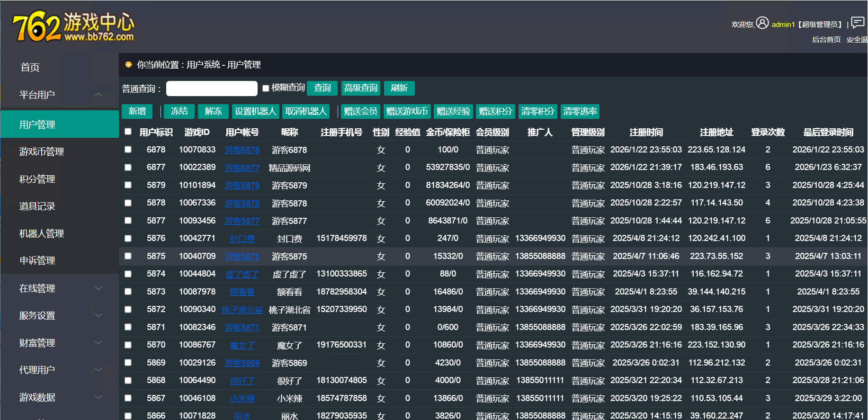This screenshot has width=868, height=420.
Task: Click the 高级查询 button
Action: tap(360, 88)
